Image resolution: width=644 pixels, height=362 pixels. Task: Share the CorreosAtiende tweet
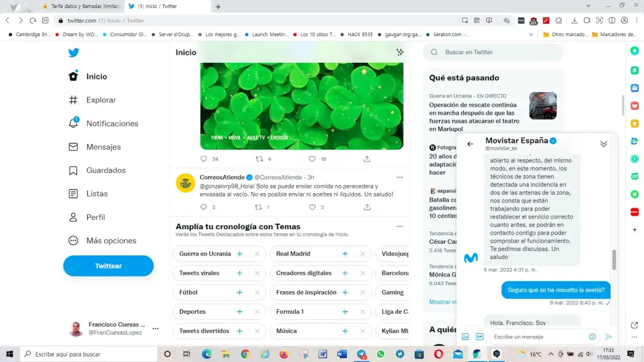(367, 207)
